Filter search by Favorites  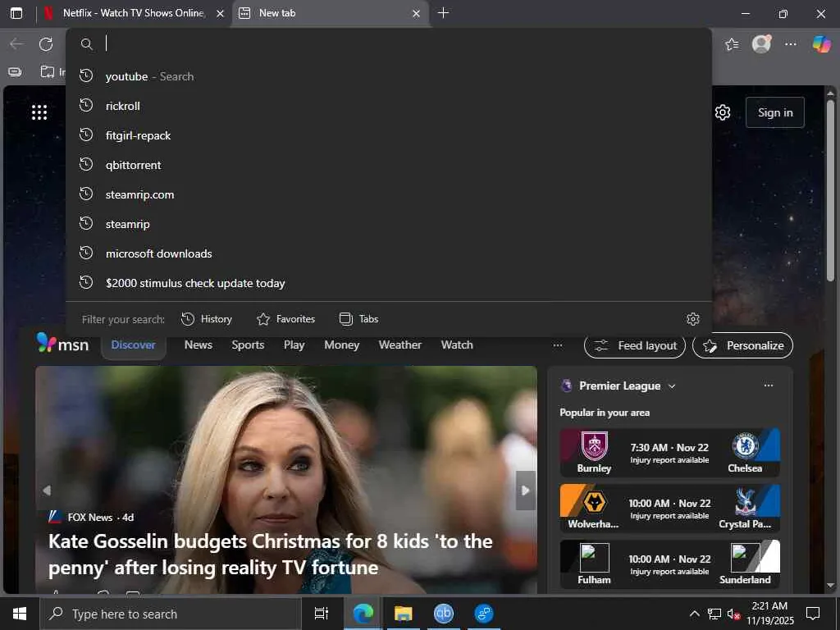tap(286, 319)
